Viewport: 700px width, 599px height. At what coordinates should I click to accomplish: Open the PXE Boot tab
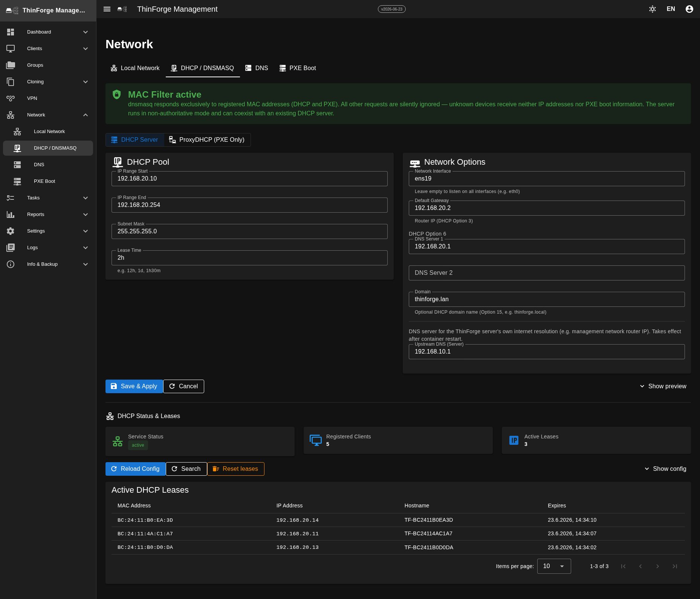[x=298, y=68]
